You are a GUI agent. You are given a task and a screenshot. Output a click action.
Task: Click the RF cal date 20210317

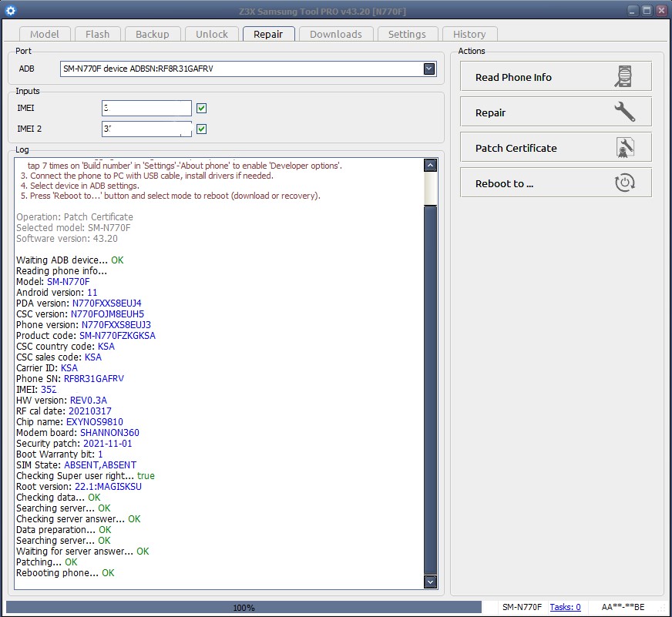tap(89, 411)
